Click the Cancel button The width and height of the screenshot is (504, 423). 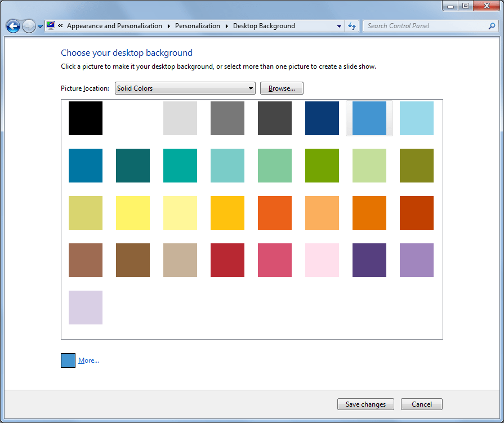point(421,404)
